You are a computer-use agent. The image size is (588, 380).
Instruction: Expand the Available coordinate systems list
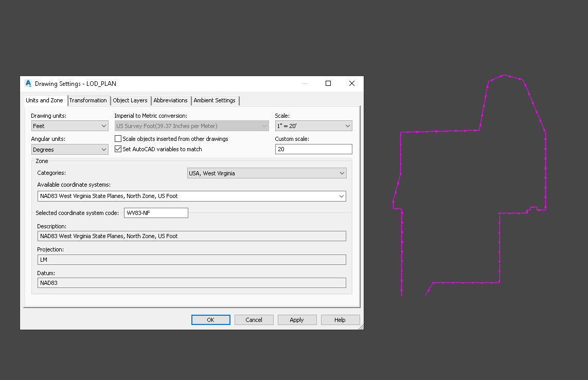341,196
